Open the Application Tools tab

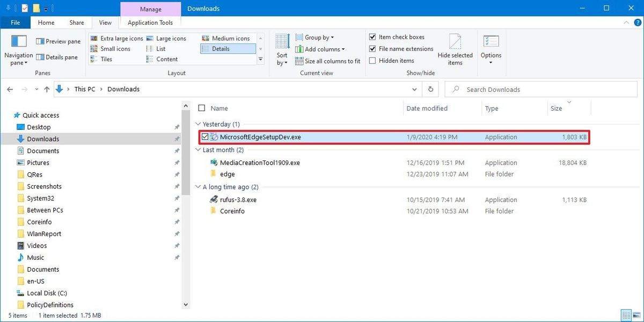(x=150, y=23)
